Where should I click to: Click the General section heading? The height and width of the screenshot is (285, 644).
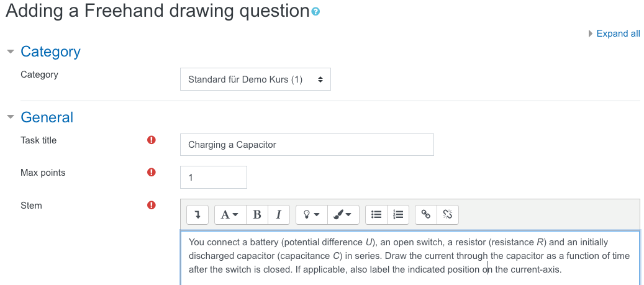point(47,117)
